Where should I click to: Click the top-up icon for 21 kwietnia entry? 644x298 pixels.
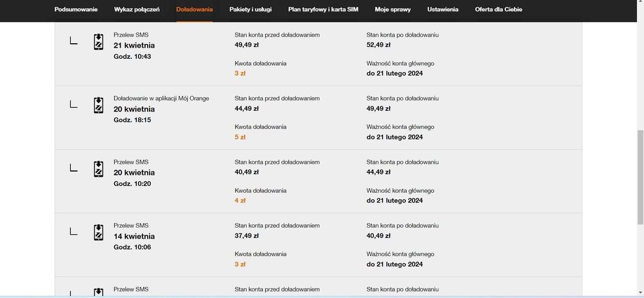[x=98, y=42]
